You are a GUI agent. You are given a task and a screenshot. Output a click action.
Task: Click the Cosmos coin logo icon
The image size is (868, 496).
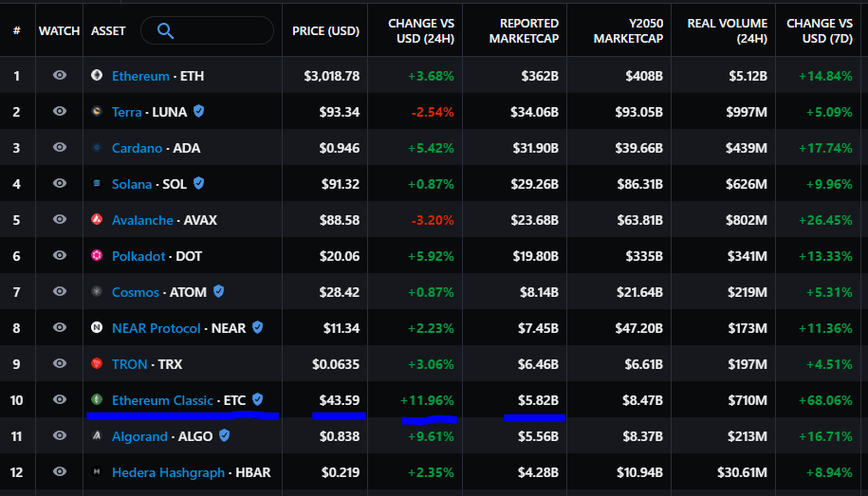(97, 291)
